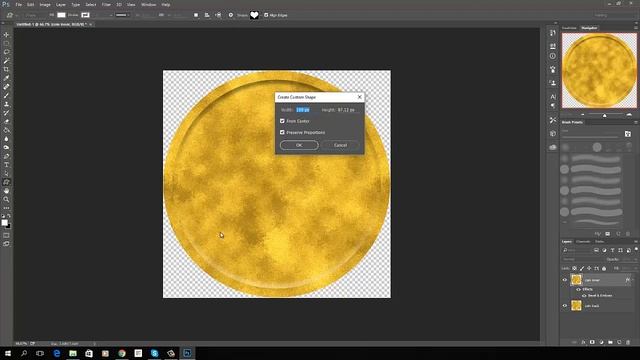The width and height of the screenshot is (640, 360).
Task: Toggle the Preserve Proportions checkbox
Action: click(x=282, y=133)
